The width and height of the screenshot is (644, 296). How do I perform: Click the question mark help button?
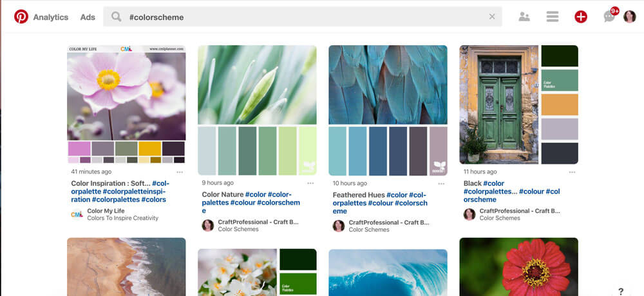(x=621, y=291)
